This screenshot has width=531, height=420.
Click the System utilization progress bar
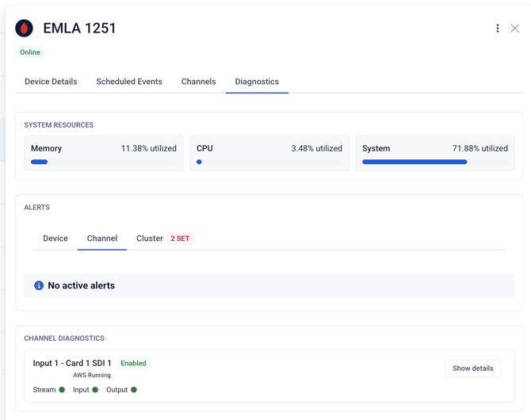tap(435, 162)
